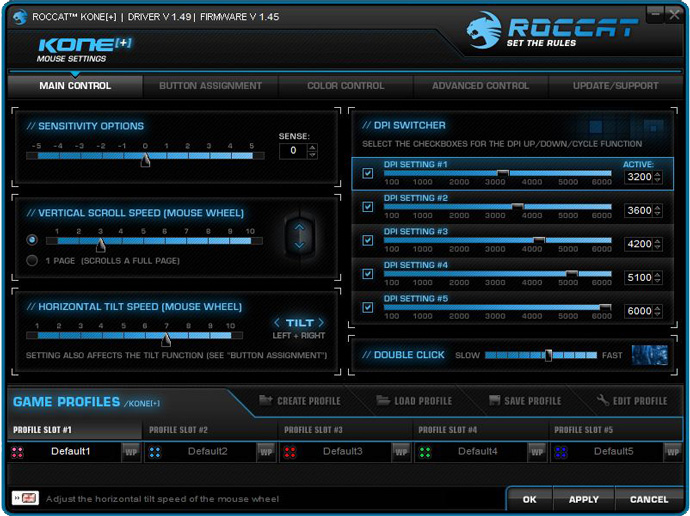
Task: Click the sensitivity options slider handle
Action: [145, 160]
